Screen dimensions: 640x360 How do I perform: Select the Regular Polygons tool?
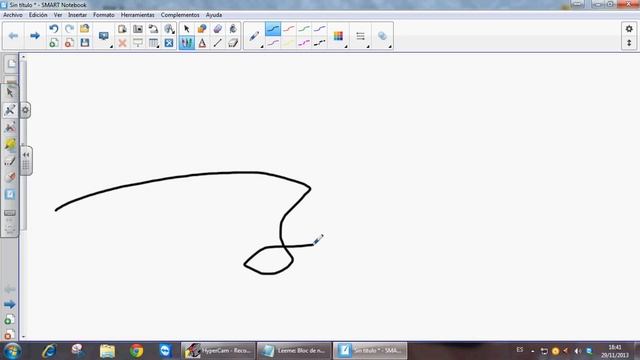coord(202,43)
